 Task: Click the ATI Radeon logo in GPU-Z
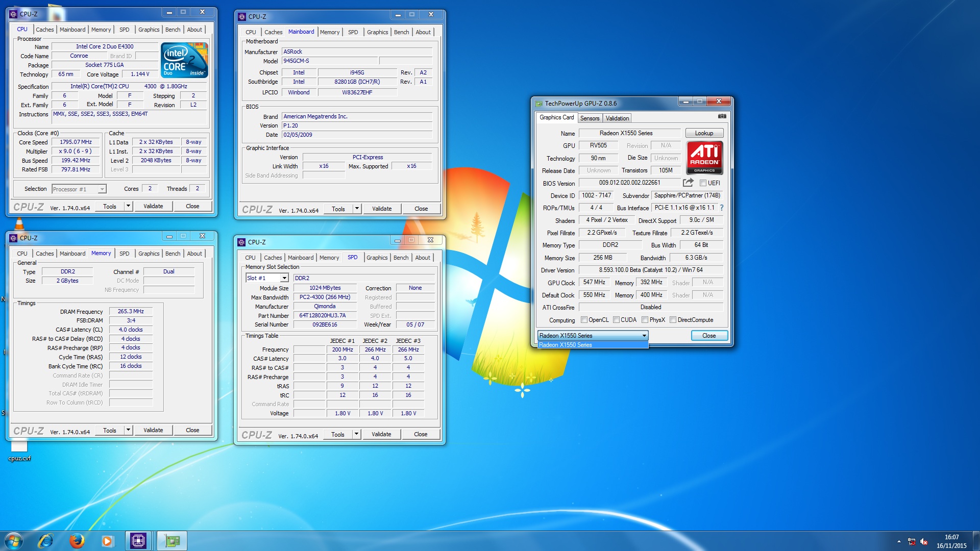[704, 158]
